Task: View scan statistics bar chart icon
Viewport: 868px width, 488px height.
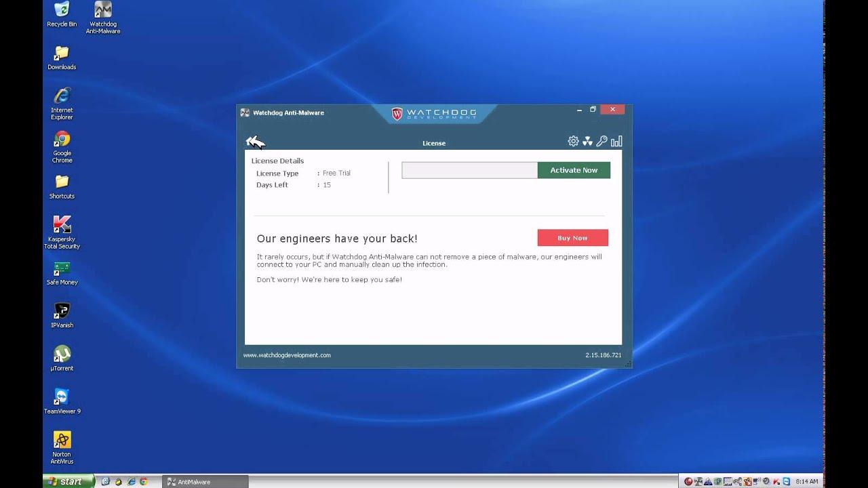Action: (616, 141)
